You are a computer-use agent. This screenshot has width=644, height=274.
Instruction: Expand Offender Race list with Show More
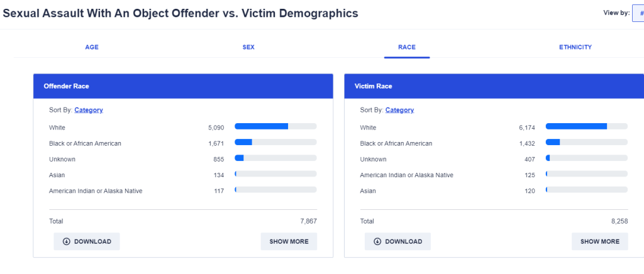click(289, 241)
